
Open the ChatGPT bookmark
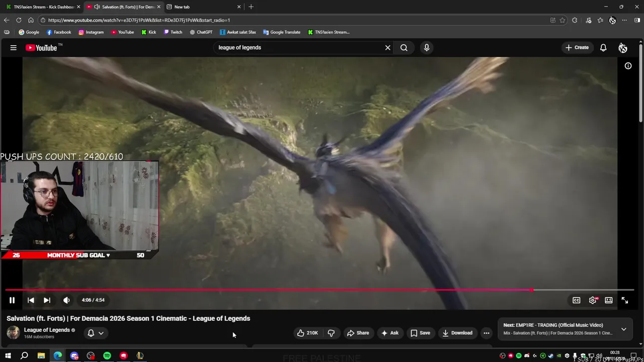[x=201, y=32]
